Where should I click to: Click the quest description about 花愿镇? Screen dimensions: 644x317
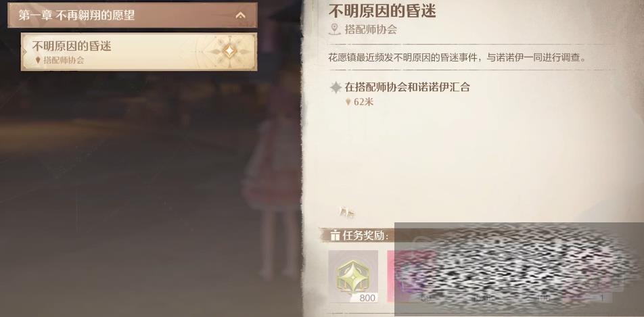click(457, 57)
